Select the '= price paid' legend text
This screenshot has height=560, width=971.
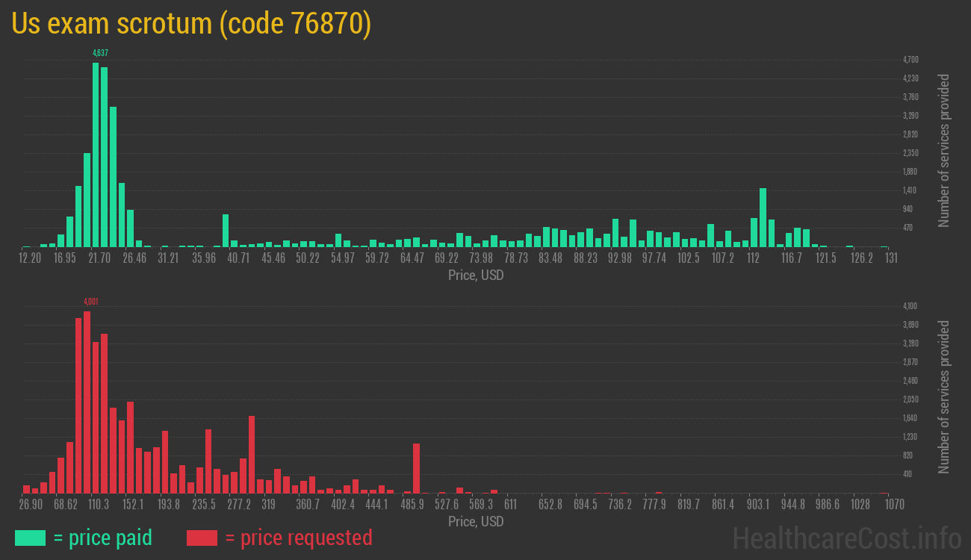(x=103, y=538)
